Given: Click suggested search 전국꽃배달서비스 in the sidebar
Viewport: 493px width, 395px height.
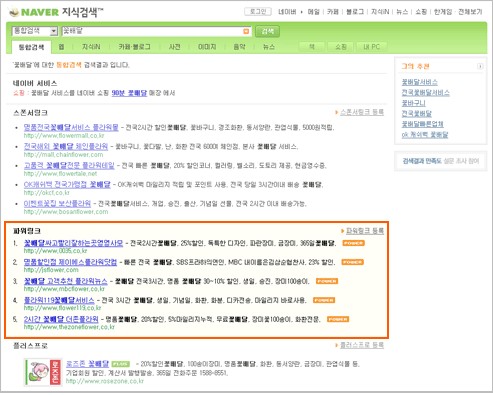Looking at the screenshot, I should [x=426, y=93].
